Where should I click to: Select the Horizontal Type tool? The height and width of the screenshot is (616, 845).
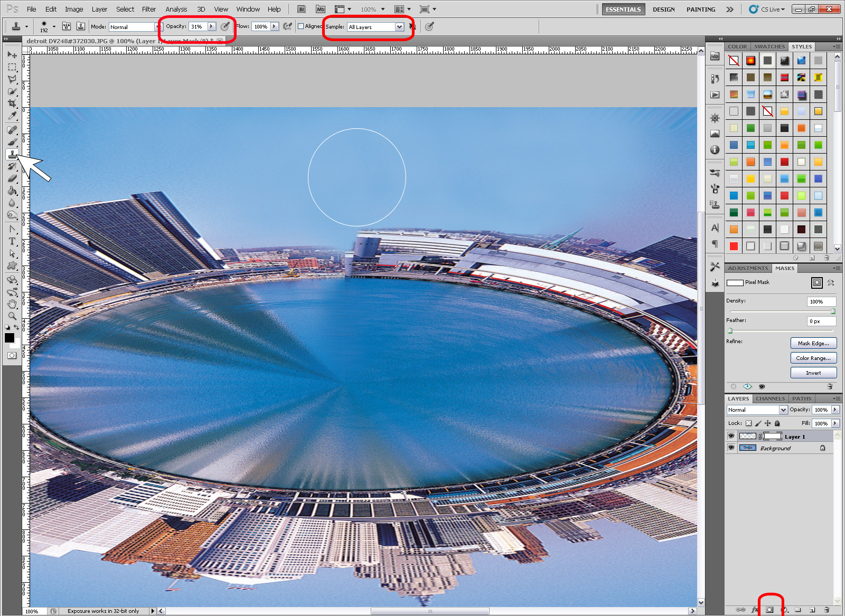pos(12,241)
